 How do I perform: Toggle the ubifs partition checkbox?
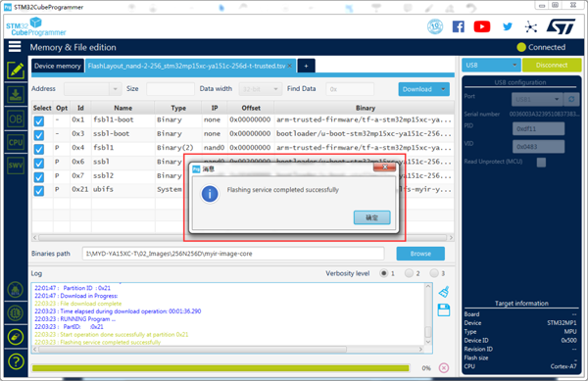click(x=38, y=191)
